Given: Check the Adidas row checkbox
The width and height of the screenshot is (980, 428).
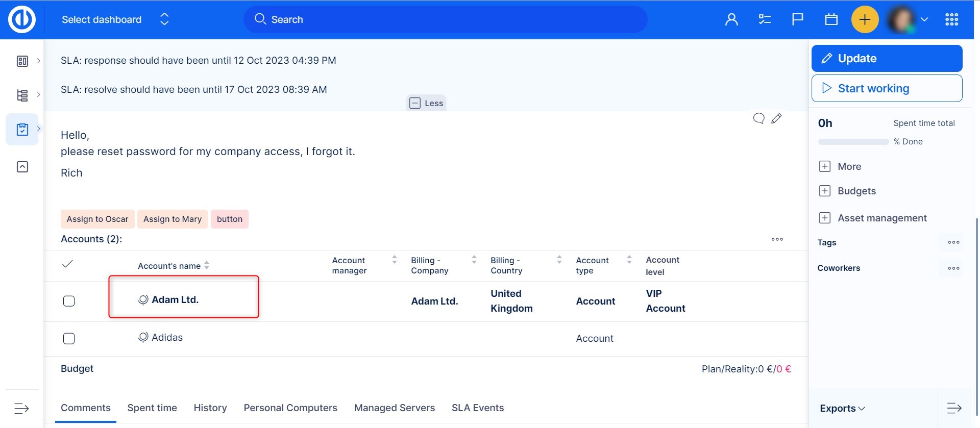Looking at the screenshot, I should pos(69,339).
